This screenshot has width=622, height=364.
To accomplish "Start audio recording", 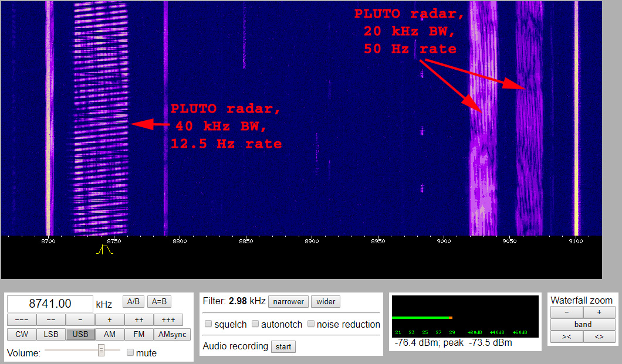I will coord(283,346).
